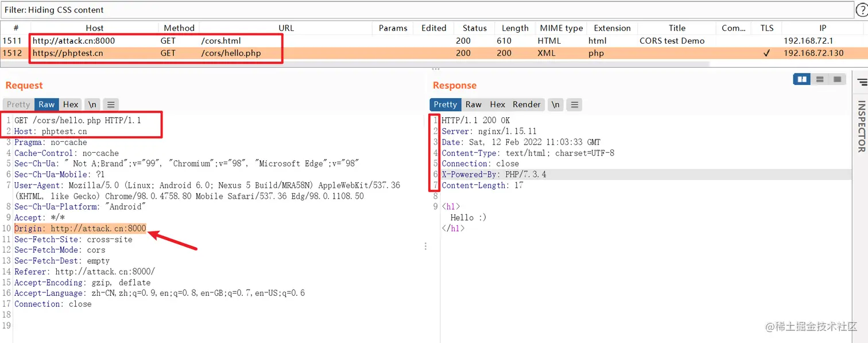Sort history by the Edited column header
The width and height of the screenshot is (868, 343).
(434, 28)
